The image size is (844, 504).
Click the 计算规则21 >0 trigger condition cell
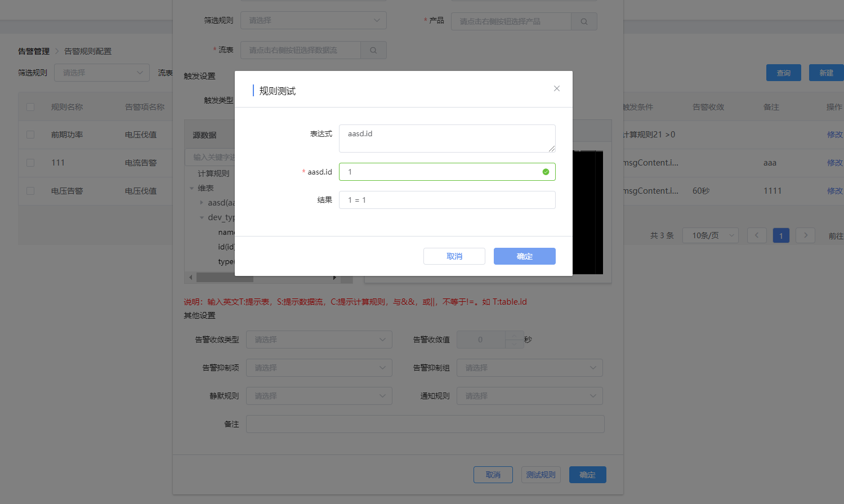pos(649,135)
